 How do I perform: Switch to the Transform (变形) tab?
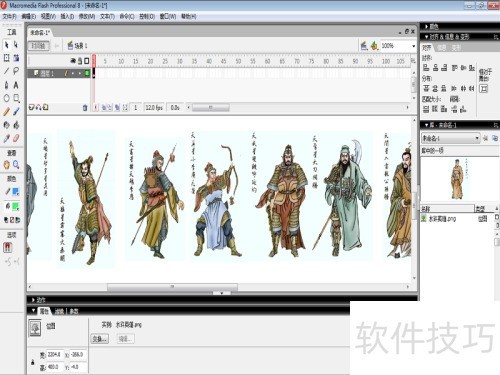[x=456, y=48]
